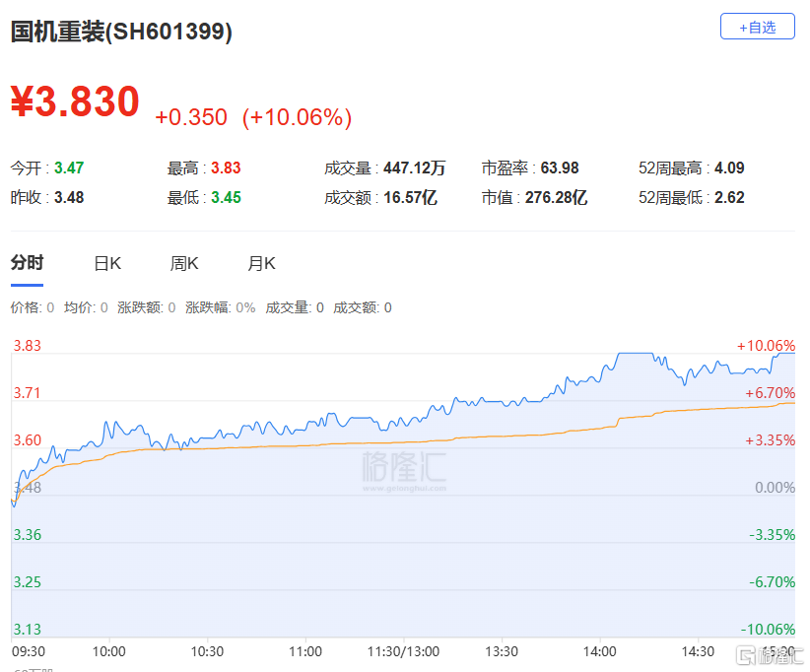Click the 52周最高 4.09 value
The height and width of the screenshot is (672, 810).
tap(690, 168)
